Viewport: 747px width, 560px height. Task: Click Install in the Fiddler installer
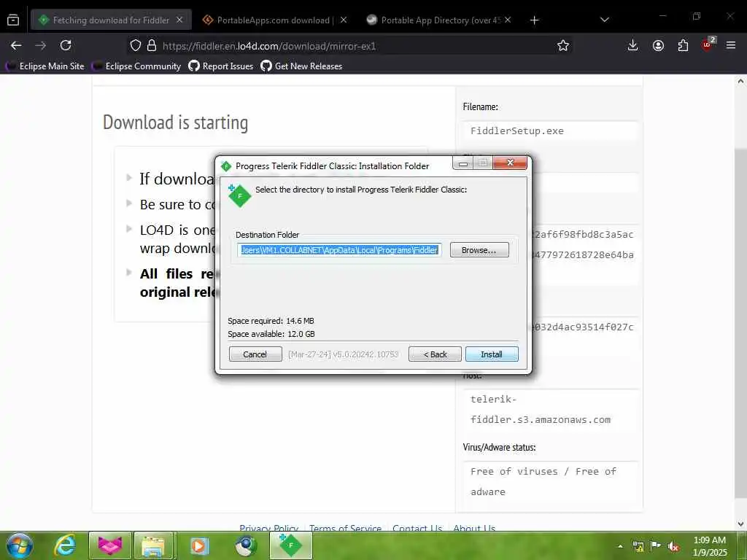[492, 354]
